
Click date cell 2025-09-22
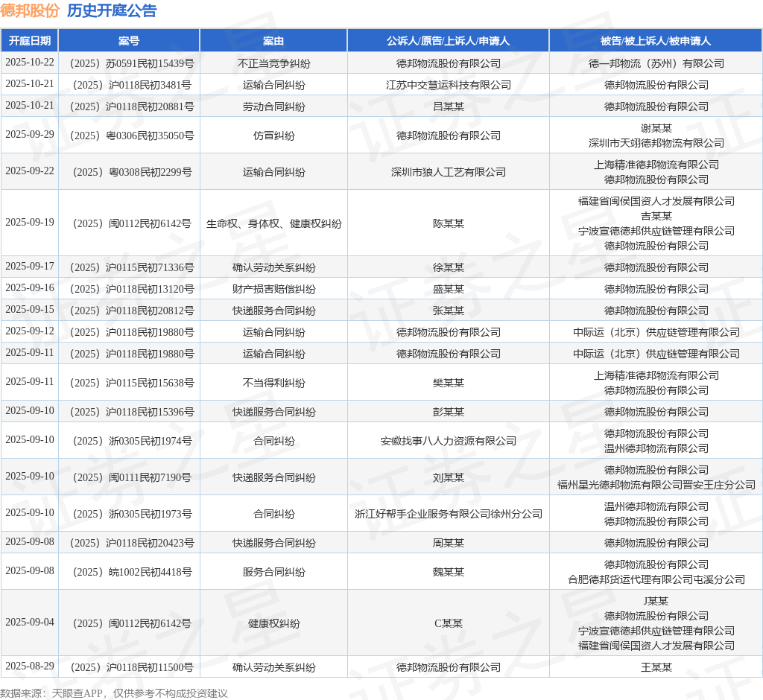click(30, 171)
